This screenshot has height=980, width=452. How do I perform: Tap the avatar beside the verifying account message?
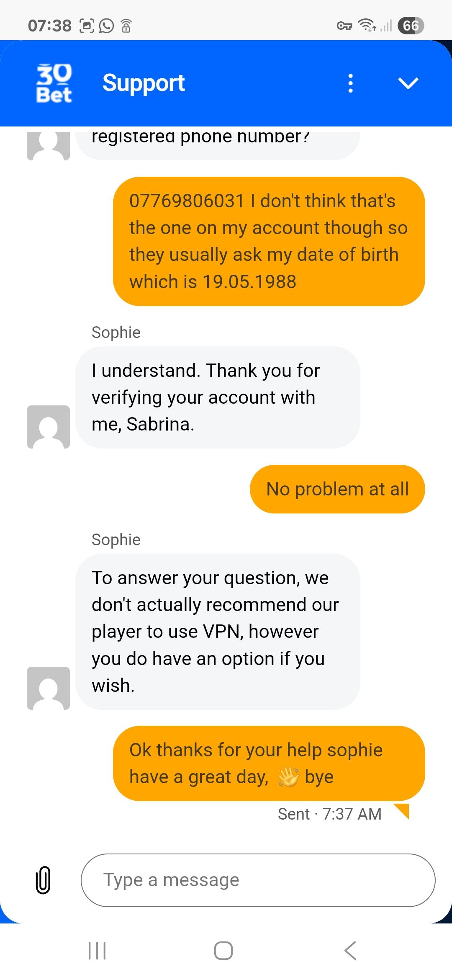[48, 427]
